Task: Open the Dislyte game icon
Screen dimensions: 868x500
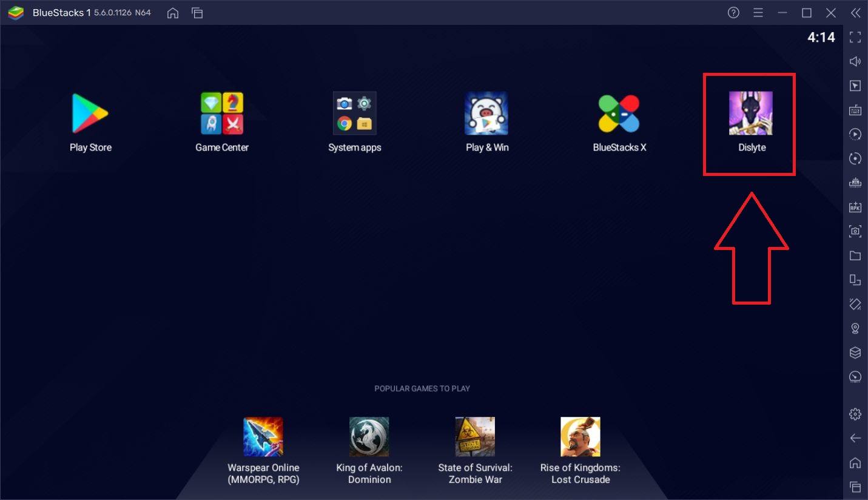Action: 751,113
